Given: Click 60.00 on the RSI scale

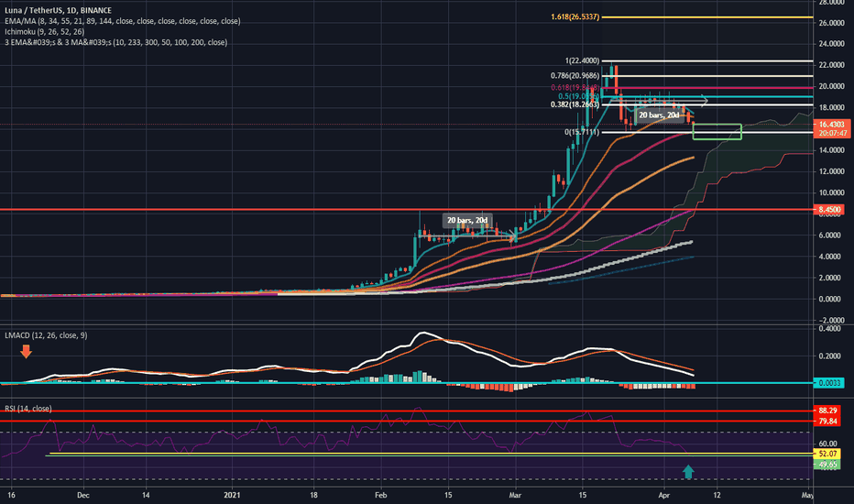Looking at the screenshot, I should click(827, 444).
